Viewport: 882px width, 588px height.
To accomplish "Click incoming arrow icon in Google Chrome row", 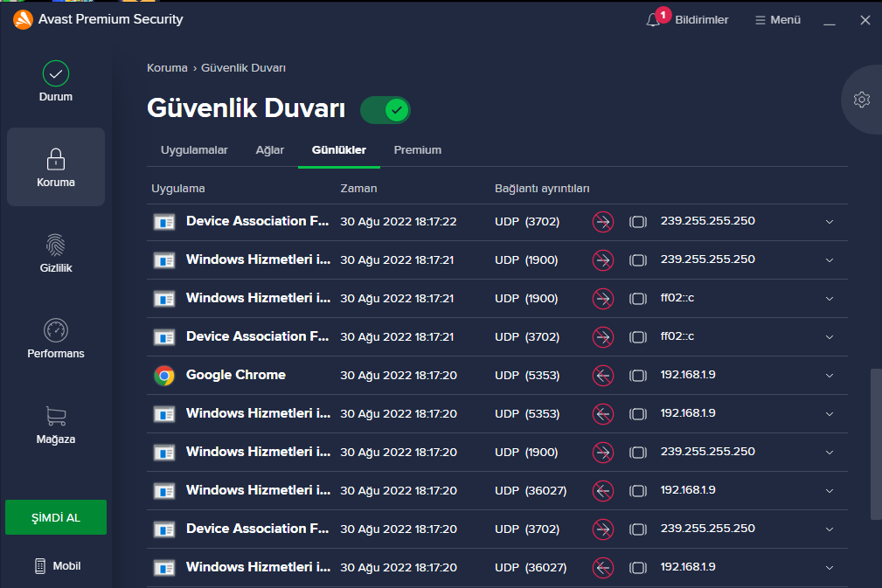I will coord(603,376).
